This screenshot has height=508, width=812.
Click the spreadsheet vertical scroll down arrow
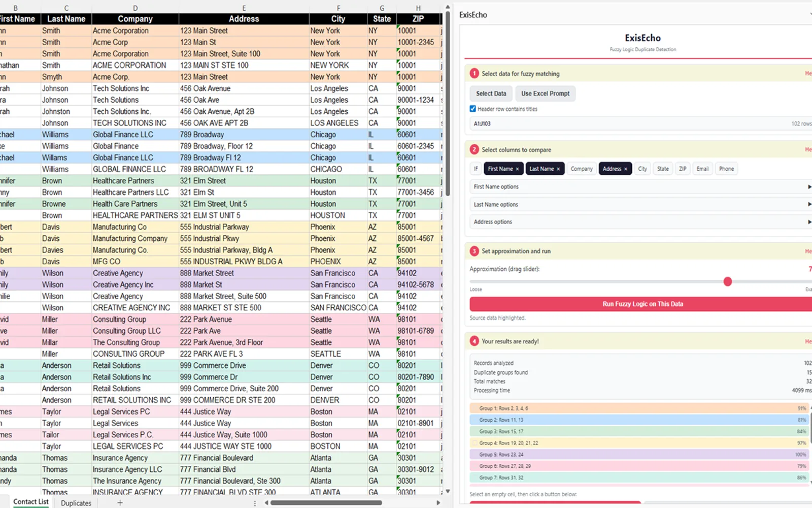click(x=448, y=491)
